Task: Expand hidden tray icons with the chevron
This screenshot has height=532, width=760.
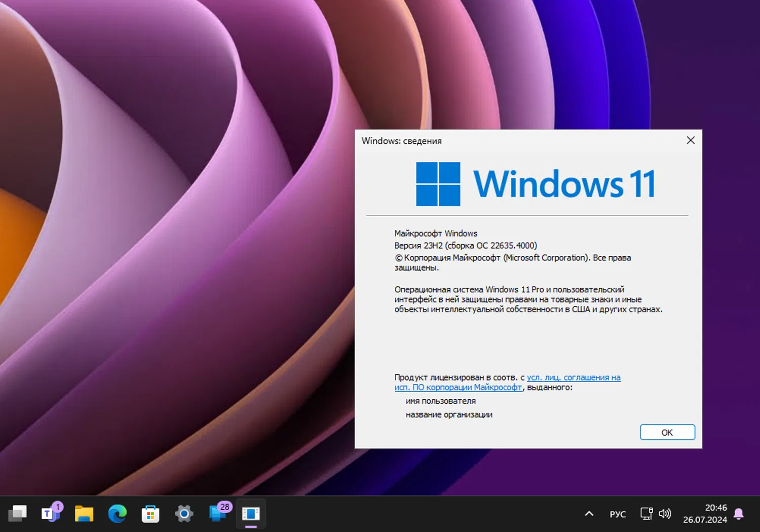Action: 589,513
